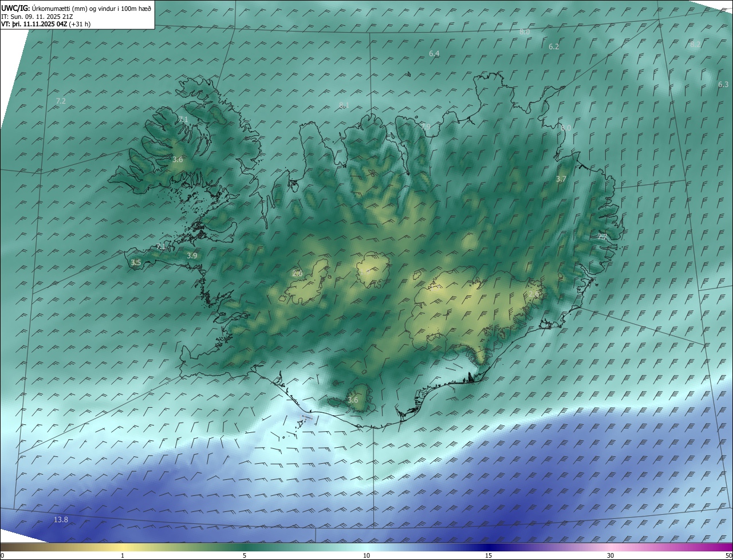Click the 7.9 value label
Viewport: 733px width, 560px height.
(425, 127)
